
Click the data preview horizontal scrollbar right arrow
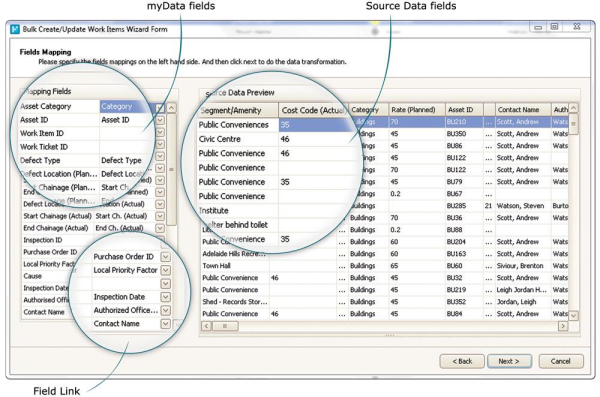[x=562, y=326]
